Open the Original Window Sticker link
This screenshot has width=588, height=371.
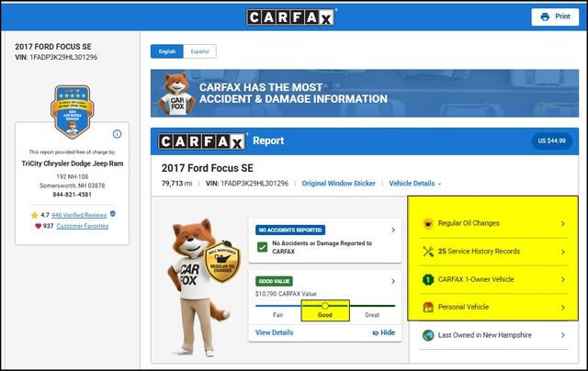[339, 184]
